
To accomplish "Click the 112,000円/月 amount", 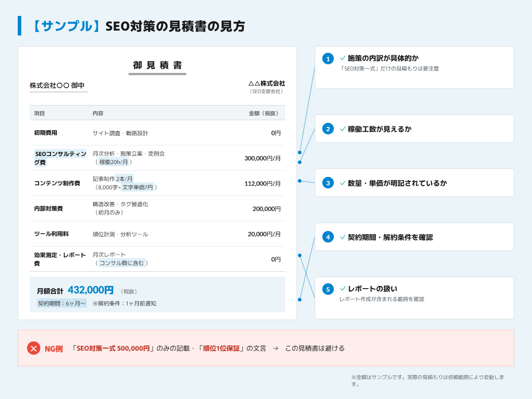I will coord(262,183).
